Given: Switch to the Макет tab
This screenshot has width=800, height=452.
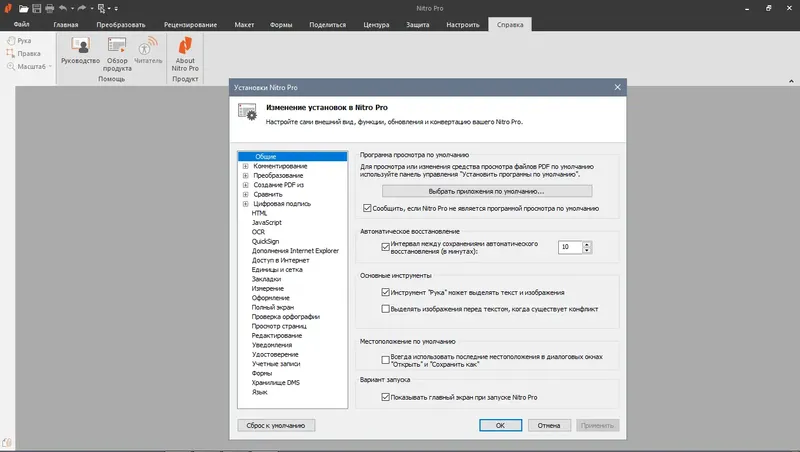Looking at the screenshot, I should tap(244, 24).
